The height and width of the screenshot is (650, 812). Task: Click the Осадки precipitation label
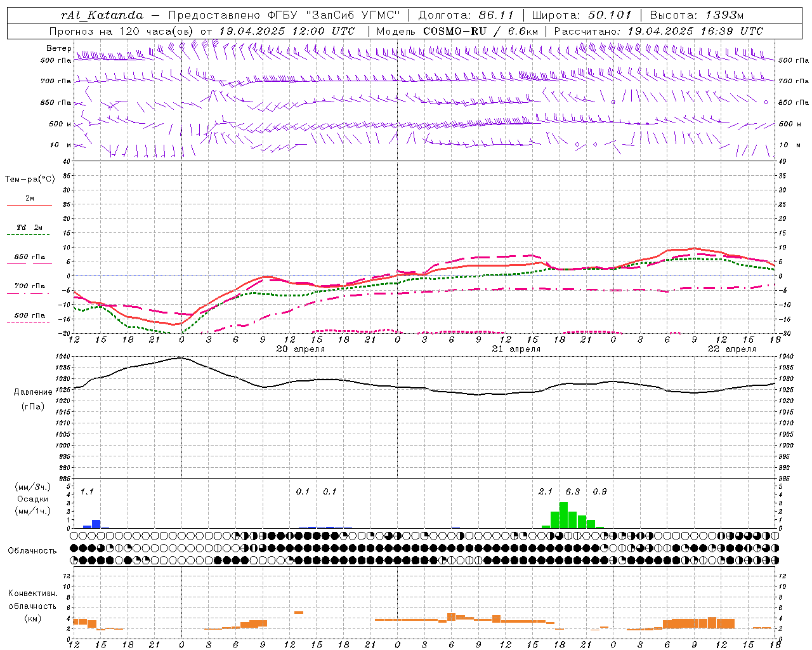point(33,499)
